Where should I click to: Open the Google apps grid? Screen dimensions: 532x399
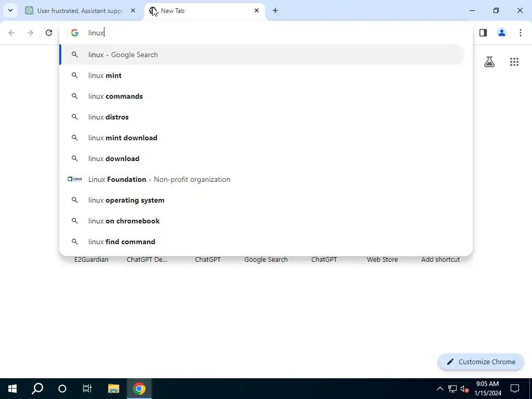(514, 62)
